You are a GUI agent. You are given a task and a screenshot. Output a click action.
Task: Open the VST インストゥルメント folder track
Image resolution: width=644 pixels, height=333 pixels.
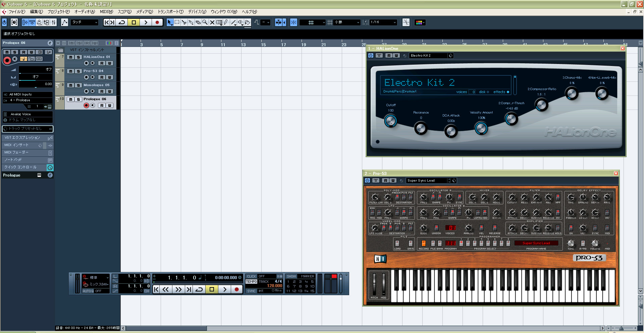click(87, 50)
